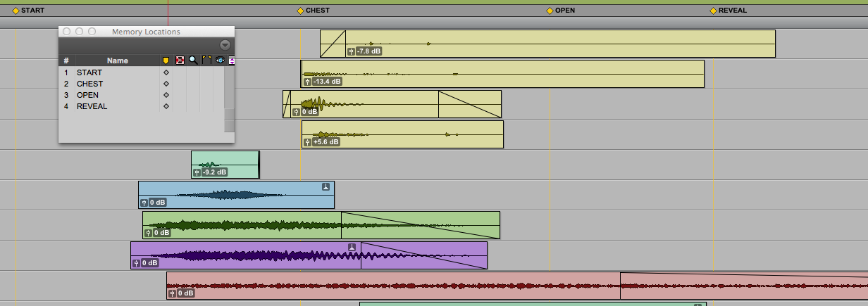Viewport: 868px width, 306px height.
Task: Click the marker diamond in the OPEN row
Action: pyautogui.click(x=166, y=95)
